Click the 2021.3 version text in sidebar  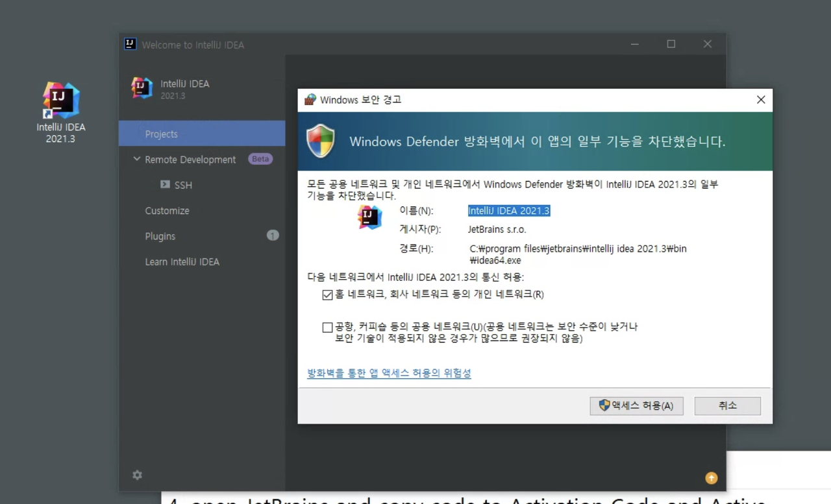[x=173, y=96]
